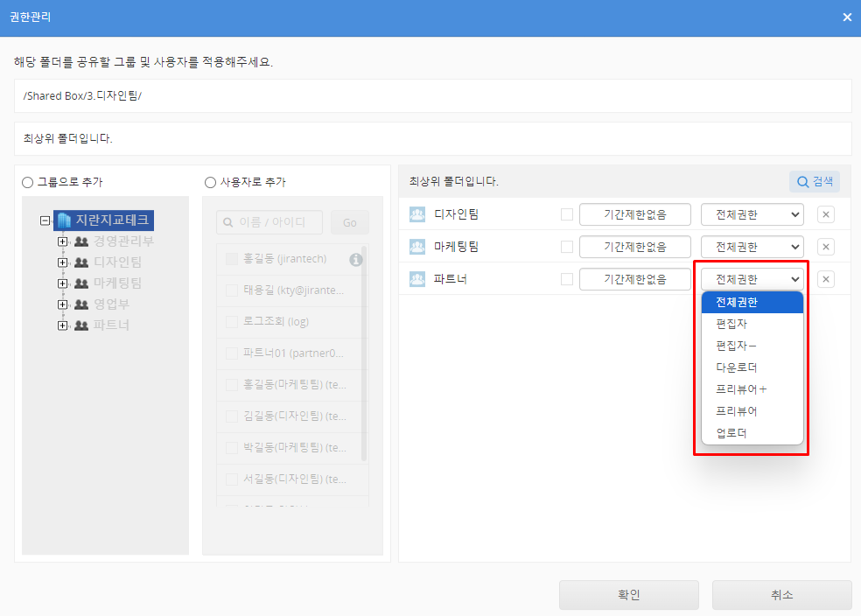The width and height of the screenshot is (861, 616).
Task: Expand the 영업부 tree node
Action: 62,304
